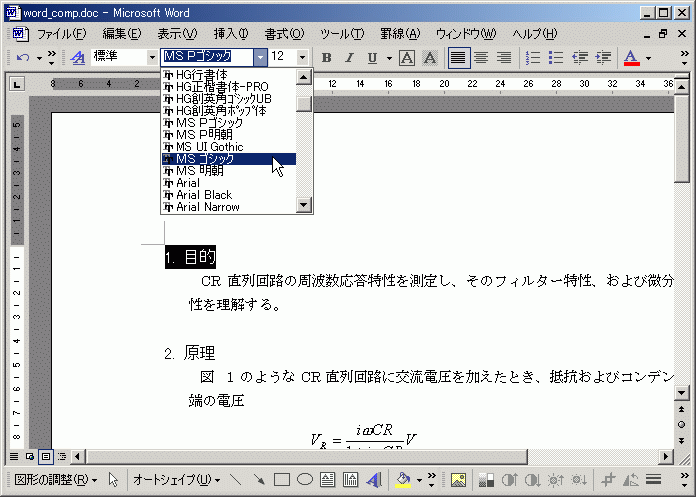Toggle center text alignment
The width and height of the screenshot is (696, 497).
[481, 58]
